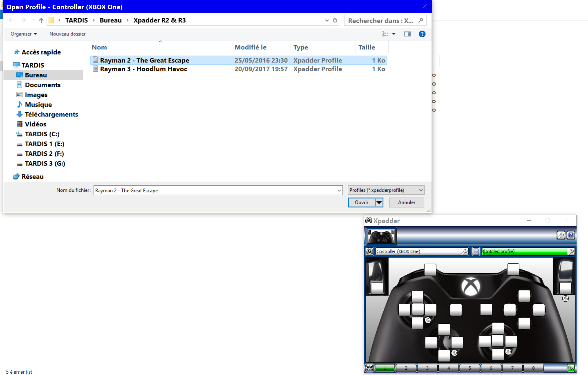Click the D-pad settings wrench icon
588x375 pixels.
(x=454, y=353)
